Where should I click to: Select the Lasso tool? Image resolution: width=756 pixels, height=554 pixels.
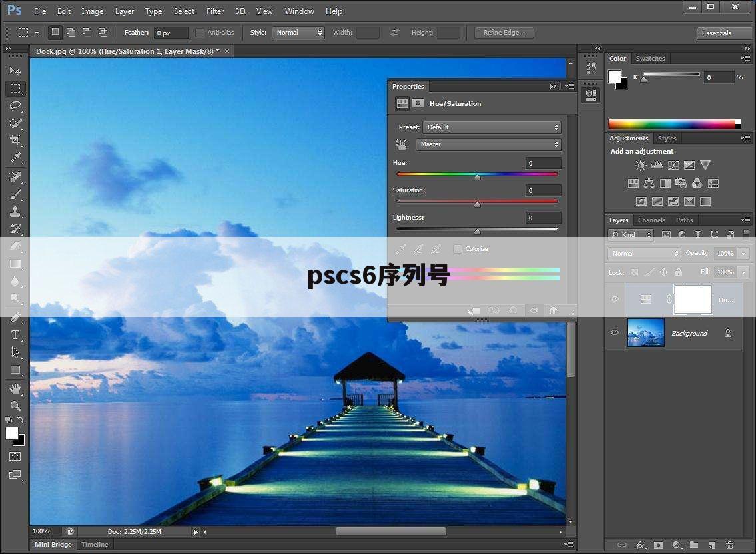pos(15,106)
